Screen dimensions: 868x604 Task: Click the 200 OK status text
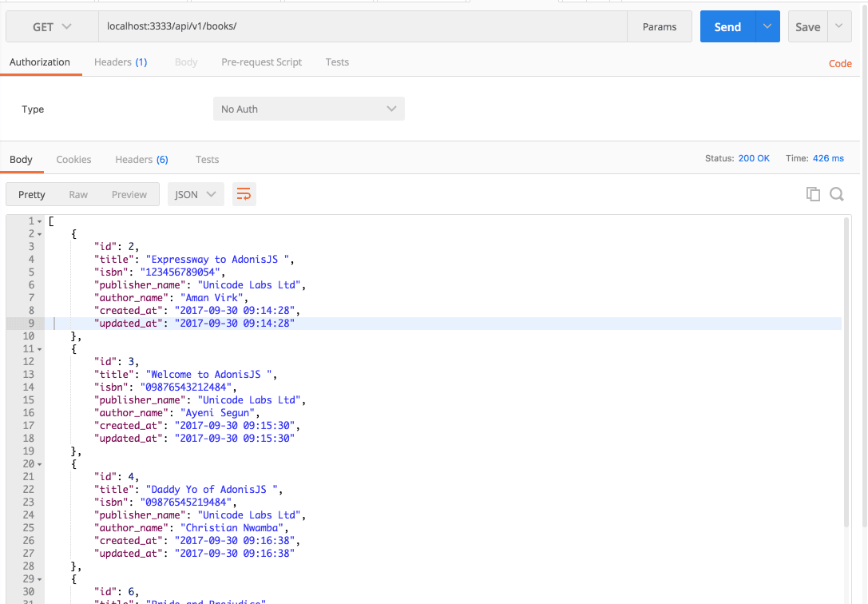pos(754,158)
